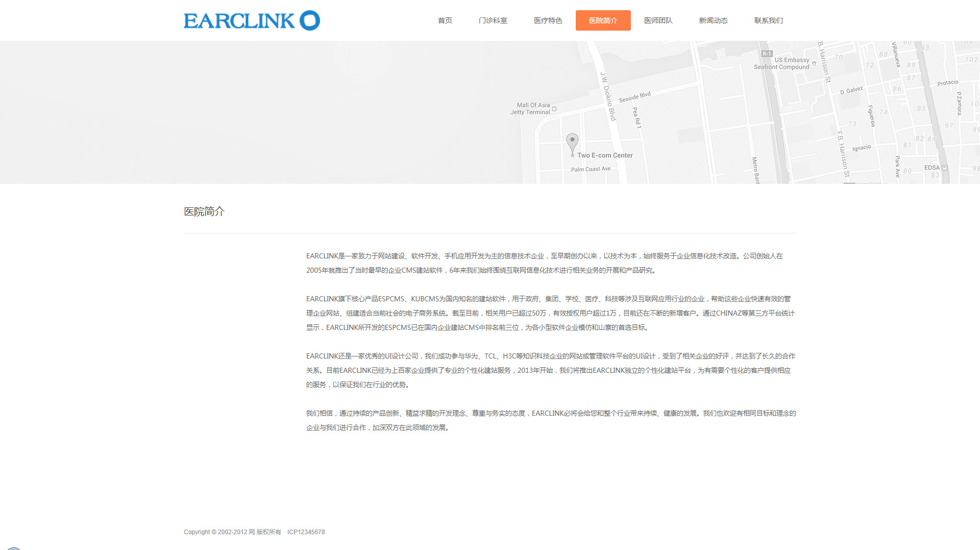Open the 首页 home menu item
Image resolution: width=980 pixels, height=550 pixels.
click(445, 20)
